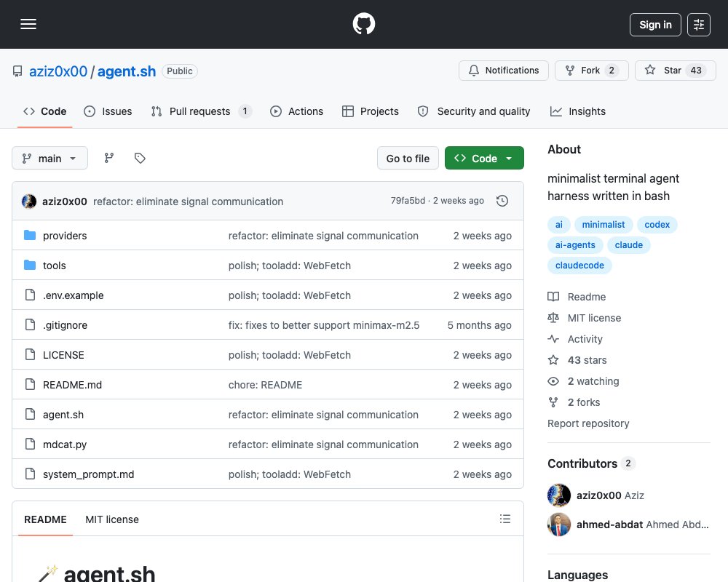
Task: Expand the green Code dropdown
Action: point(484,159)
